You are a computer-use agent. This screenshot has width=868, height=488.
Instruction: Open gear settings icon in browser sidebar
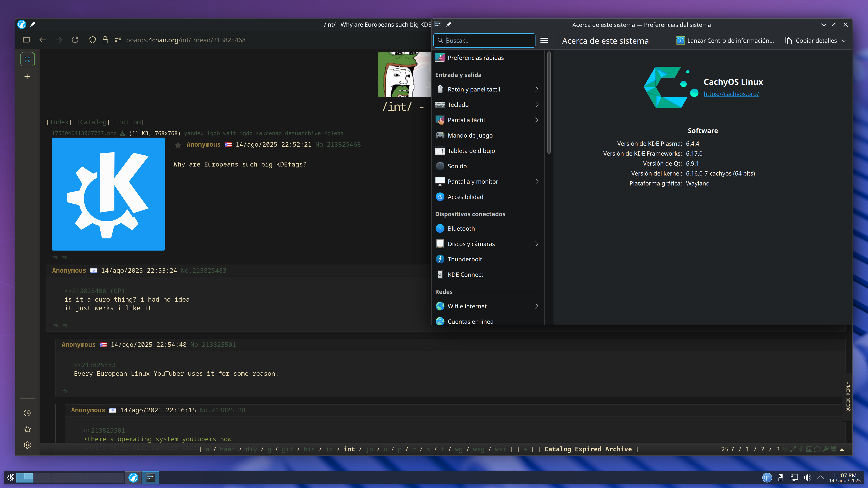click(27, 445)
